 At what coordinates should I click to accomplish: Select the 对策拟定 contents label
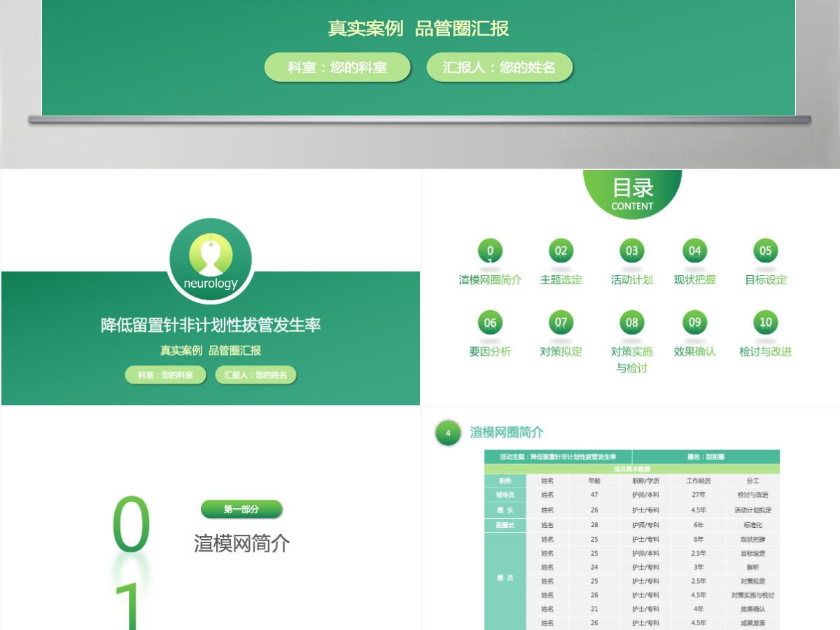coord(561,351)
